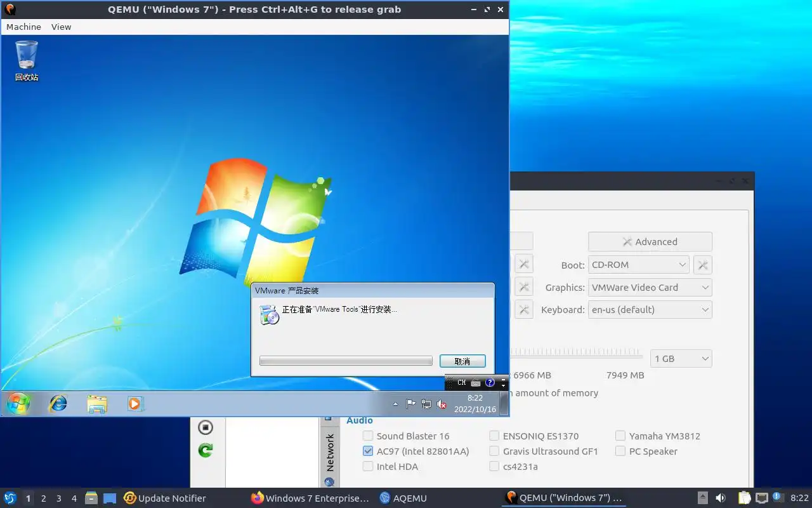
Task: Click the clipboard tray icon in Linux panel
Action: coord(745,498)
